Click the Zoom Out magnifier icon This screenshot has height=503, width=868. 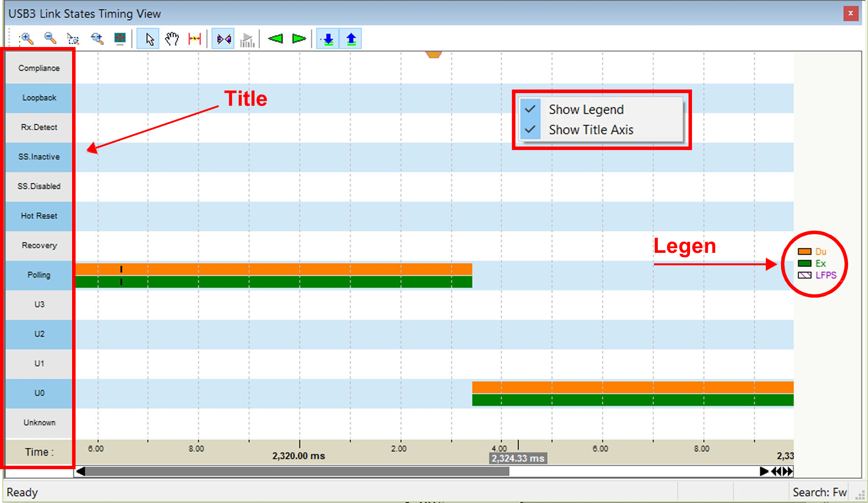(50, 38)
